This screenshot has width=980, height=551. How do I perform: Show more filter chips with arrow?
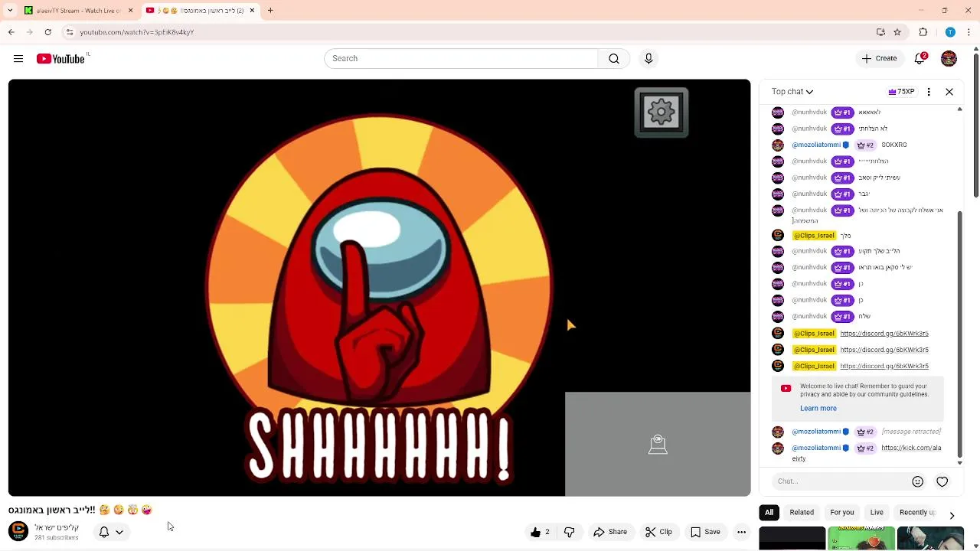[x=952, y=515]
